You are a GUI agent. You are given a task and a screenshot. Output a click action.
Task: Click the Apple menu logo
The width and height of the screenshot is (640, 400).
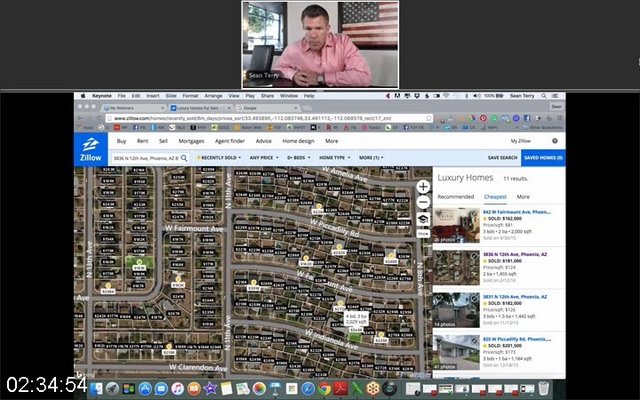[83, 96]
